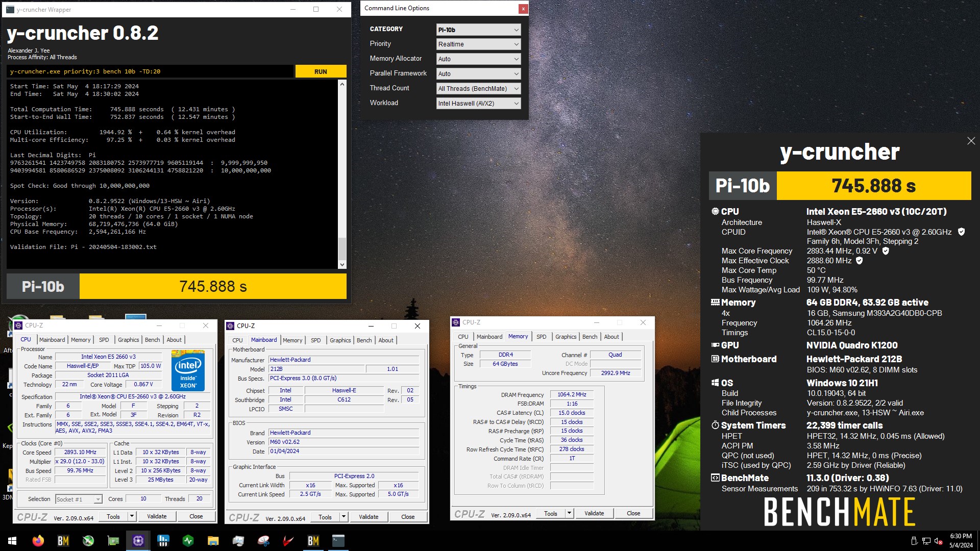Switch to Graphics tab in CPU-Z Mainboard window
Screen dimensions: 980x551
[x=340, y=340]
